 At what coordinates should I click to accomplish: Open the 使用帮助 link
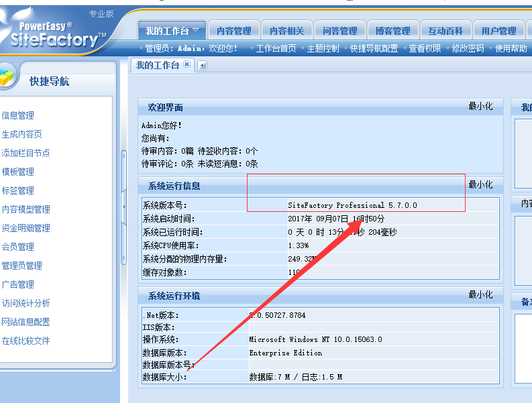point(511,48)
